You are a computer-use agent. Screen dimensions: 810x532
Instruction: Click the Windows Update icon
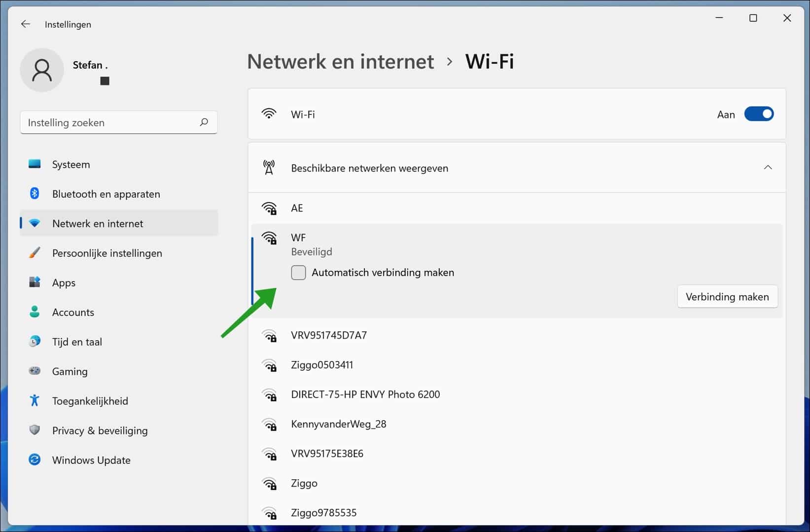[x=35, y=460]
